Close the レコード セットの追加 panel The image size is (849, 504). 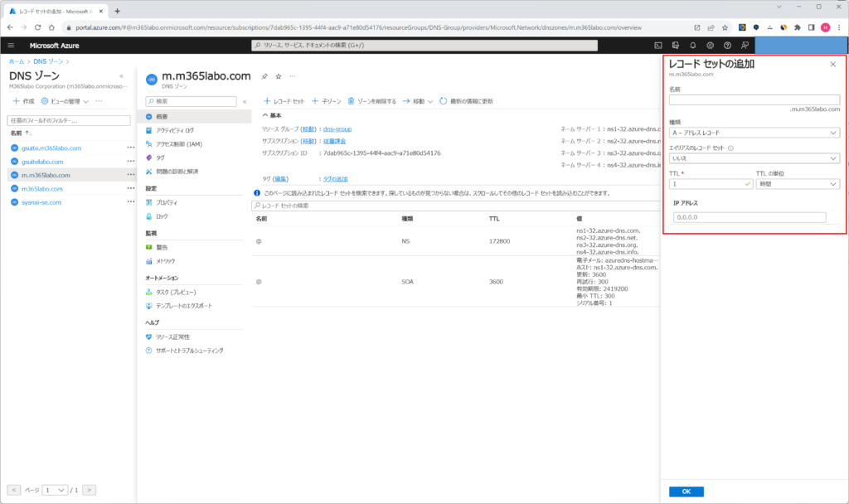coord(832,65)
